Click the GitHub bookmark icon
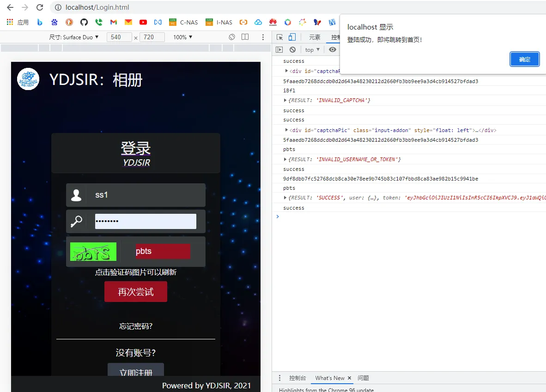546x392 pixels. tap(84, 22)
